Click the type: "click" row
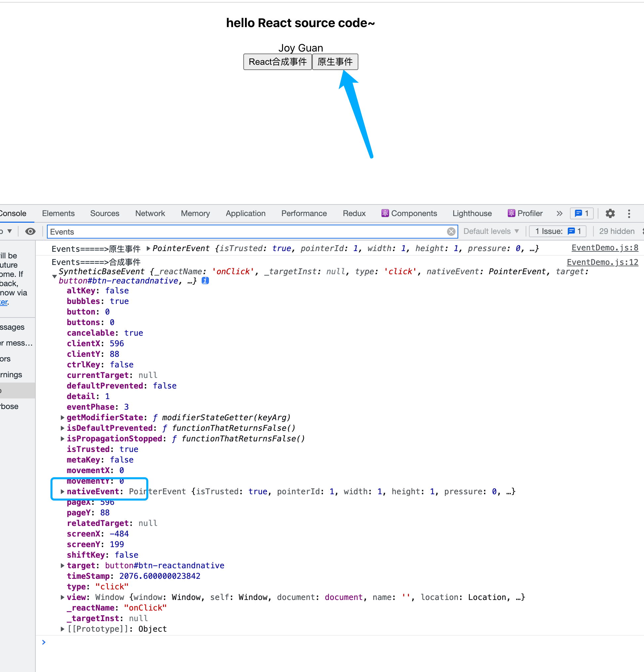Image resolution: width=644 pixels, height=672 pixels. pos(98,587)
